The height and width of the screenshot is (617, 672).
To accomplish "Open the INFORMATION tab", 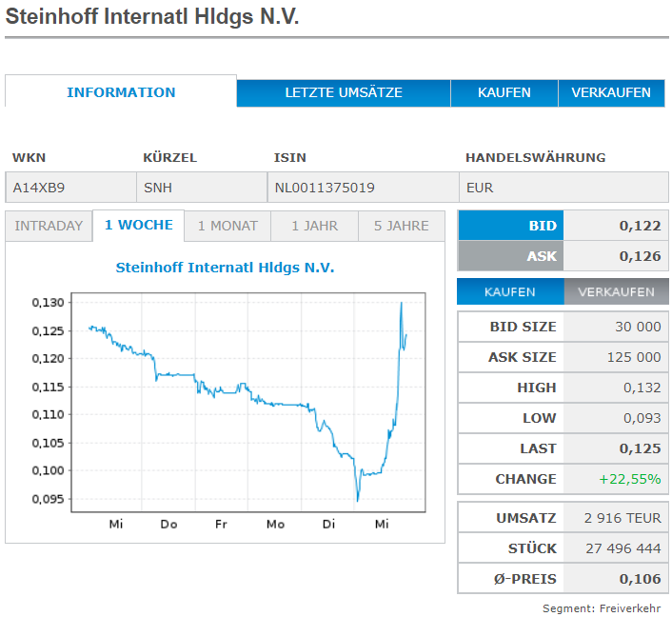I will click(x=121, y=92).
